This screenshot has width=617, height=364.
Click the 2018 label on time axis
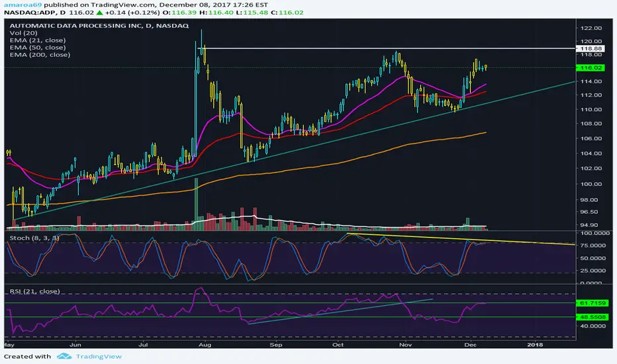534,345
